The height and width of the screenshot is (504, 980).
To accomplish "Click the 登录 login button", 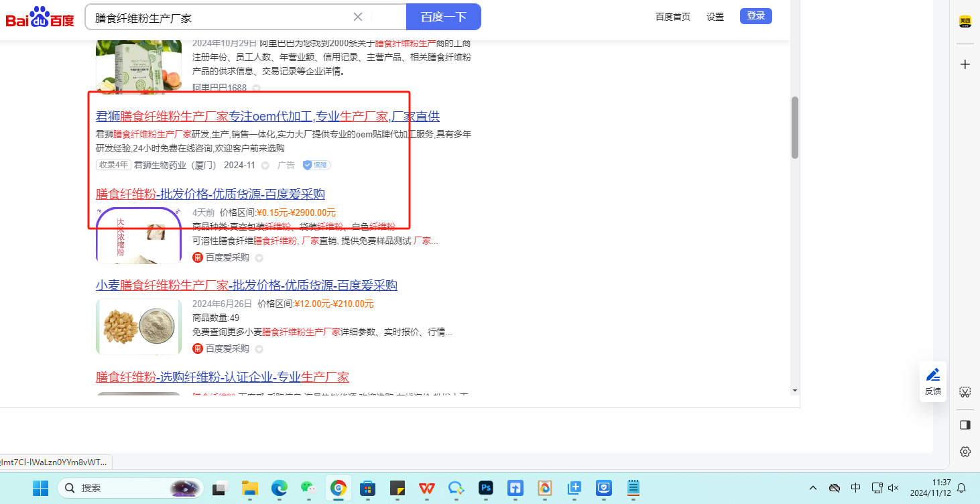I will coord(755,16).
